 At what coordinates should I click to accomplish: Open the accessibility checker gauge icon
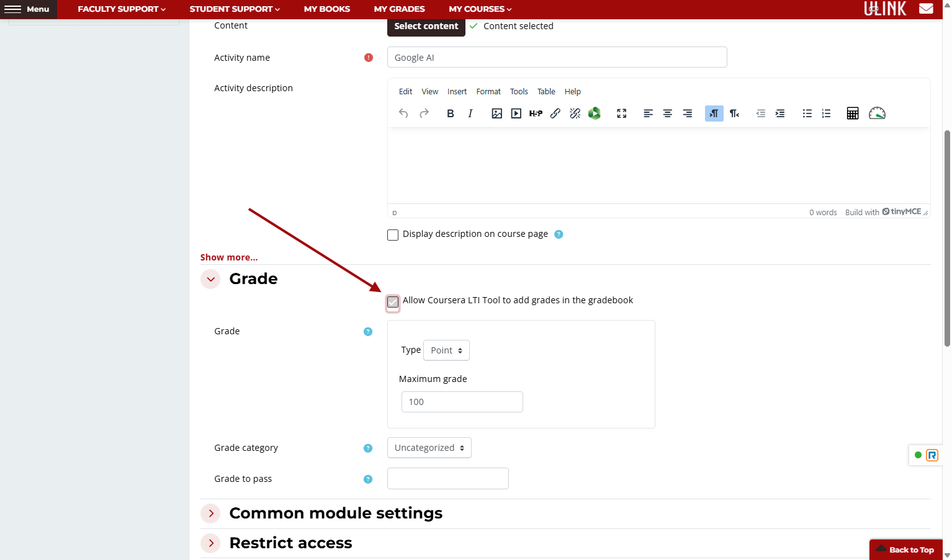pyautogui.click(x=877, y=113)
